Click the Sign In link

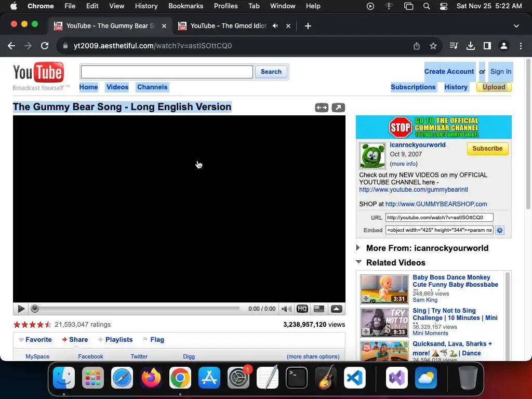(x=501, y=72)
